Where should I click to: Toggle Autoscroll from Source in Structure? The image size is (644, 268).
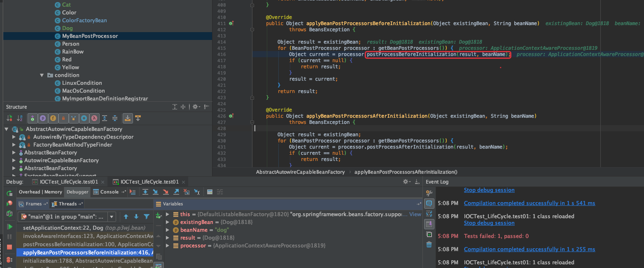[138, 118]
